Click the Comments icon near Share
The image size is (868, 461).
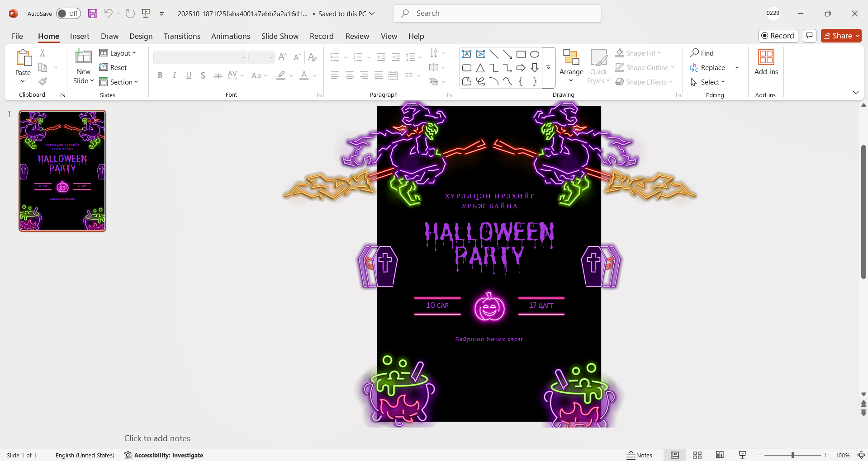point(809,36)
